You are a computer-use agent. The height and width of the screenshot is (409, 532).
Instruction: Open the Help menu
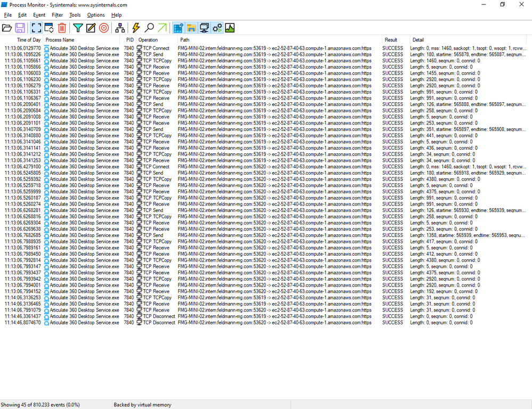click(117, 15)
